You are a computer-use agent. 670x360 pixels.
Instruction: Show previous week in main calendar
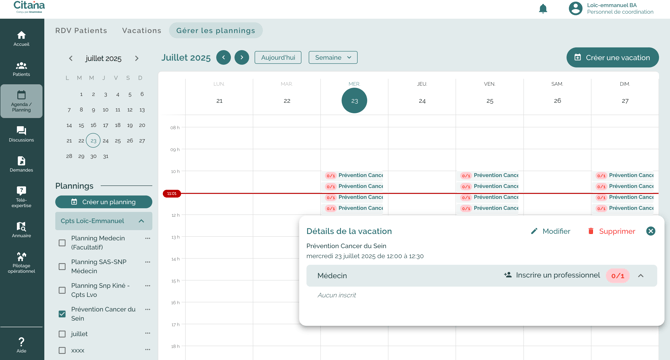[223, 57]
